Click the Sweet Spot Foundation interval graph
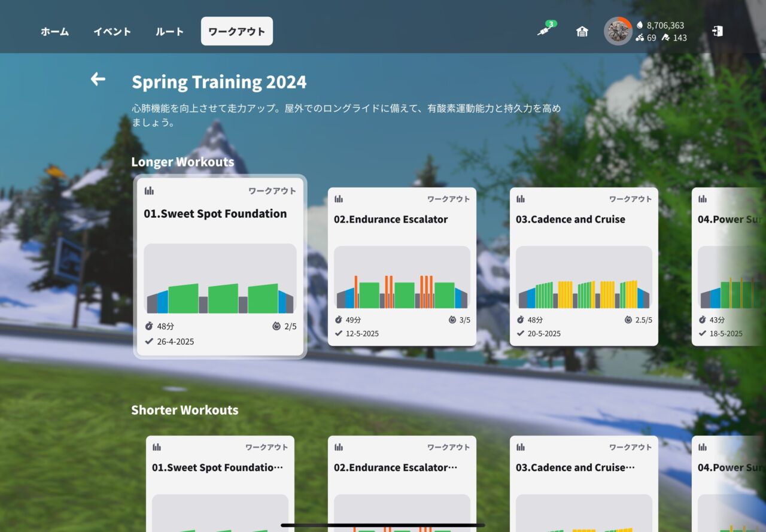This screenshot has height=532, width=766. [x=220, y=279]
